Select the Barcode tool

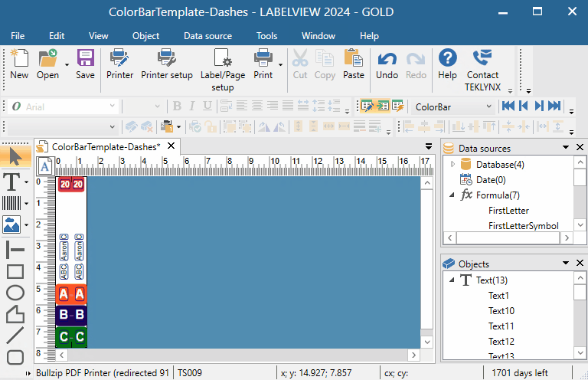[11, 203]
